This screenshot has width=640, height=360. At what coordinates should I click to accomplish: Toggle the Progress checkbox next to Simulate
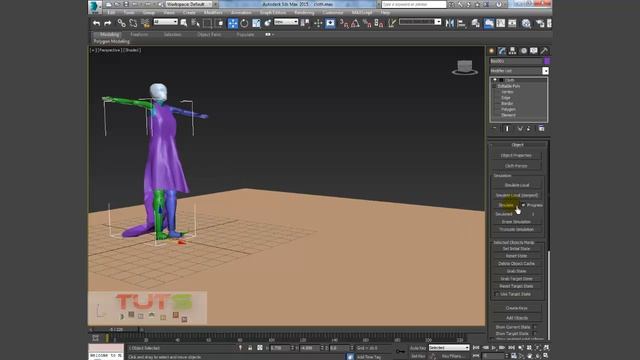tap(524, 205)
